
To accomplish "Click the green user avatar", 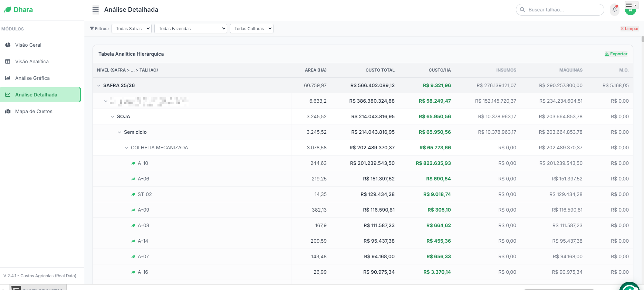I will [x=631, y=11].
